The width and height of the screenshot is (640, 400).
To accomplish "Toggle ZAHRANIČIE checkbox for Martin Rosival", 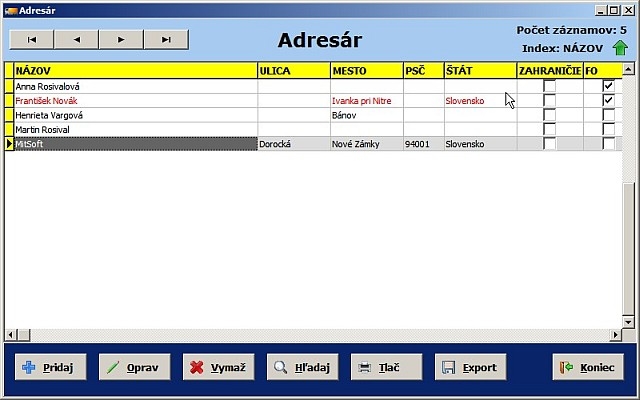I will coord(549,129).
